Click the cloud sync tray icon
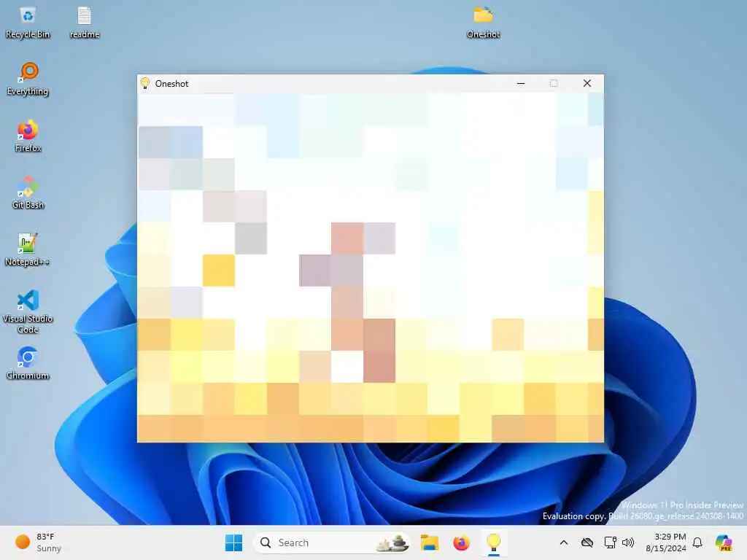The height and width of the screenshot is (560, 747). coord(587,542)
